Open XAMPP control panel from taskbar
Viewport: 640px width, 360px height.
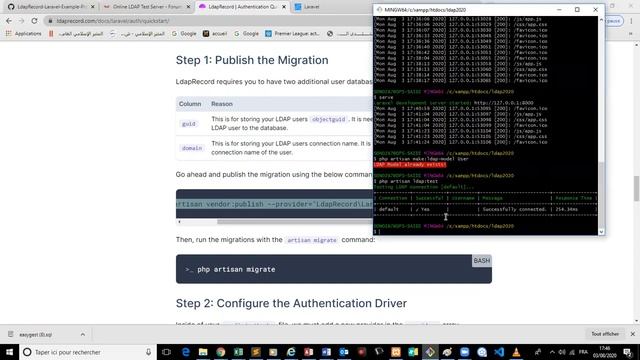(396, 352)
